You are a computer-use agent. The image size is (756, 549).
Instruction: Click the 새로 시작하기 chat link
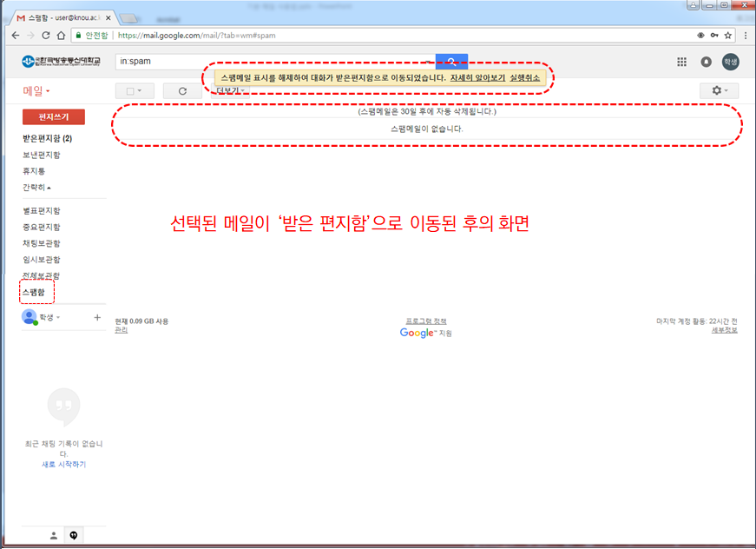pos(63,465)
